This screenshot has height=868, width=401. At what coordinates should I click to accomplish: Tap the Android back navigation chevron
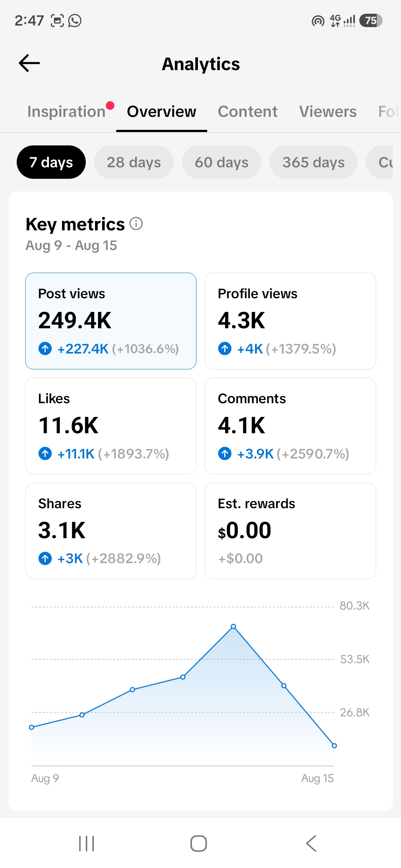[x=311, y=844]
